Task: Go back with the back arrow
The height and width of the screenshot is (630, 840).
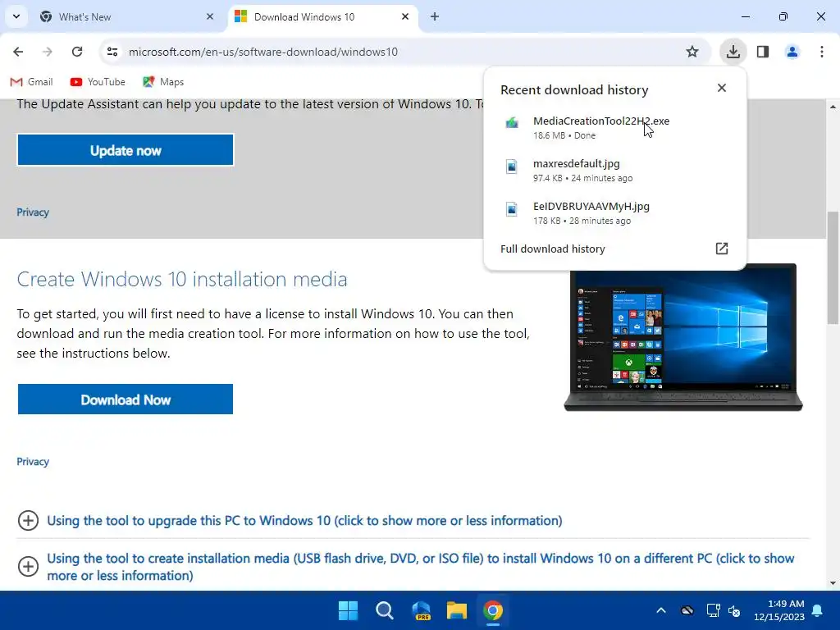Action: [18, 52]
